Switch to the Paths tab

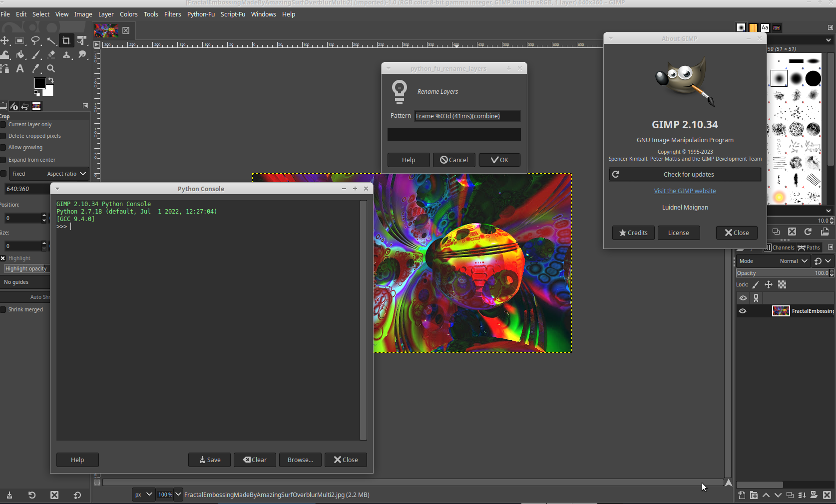pos(809,248)
